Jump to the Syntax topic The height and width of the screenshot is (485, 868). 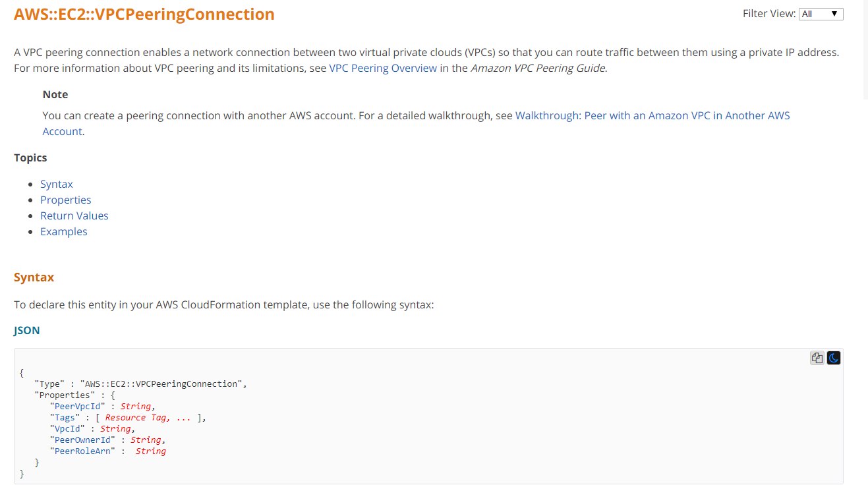pyautogui.click(x=57, y=184)
